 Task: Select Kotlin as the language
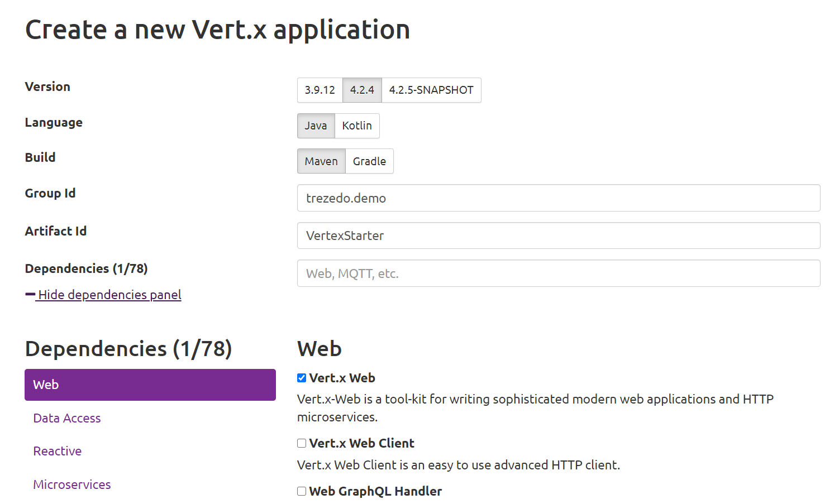(357, 126)
